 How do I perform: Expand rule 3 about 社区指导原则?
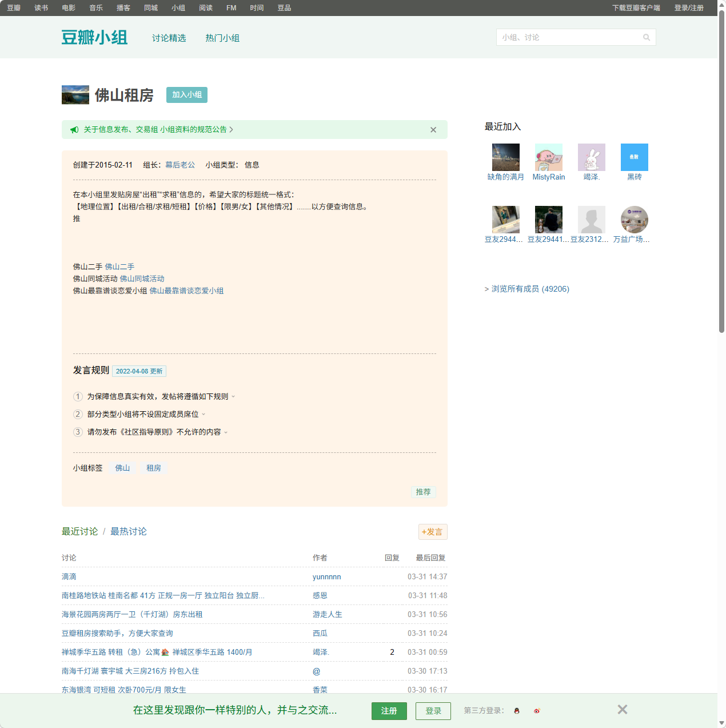click(x=225, y=432)
